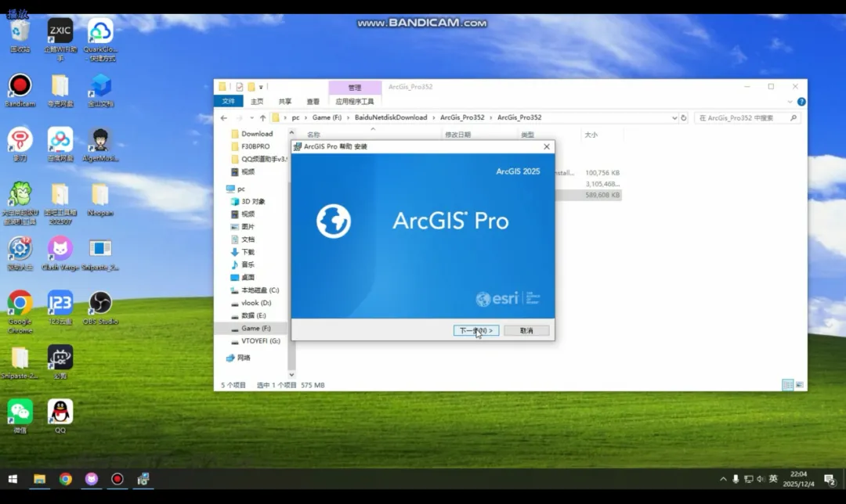Open the notification center icon

830,479
